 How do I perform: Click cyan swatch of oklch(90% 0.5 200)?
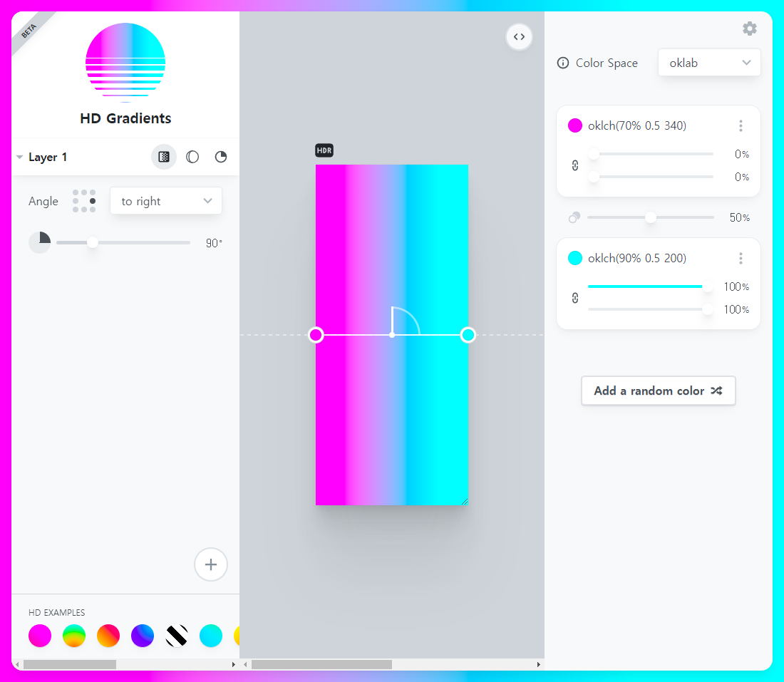[x=575, y=258]
